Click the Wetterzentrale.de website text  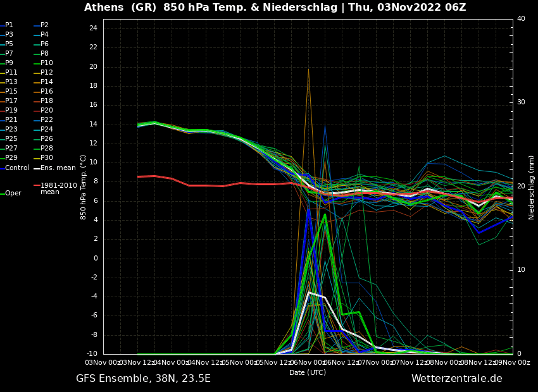coord(456,379)
